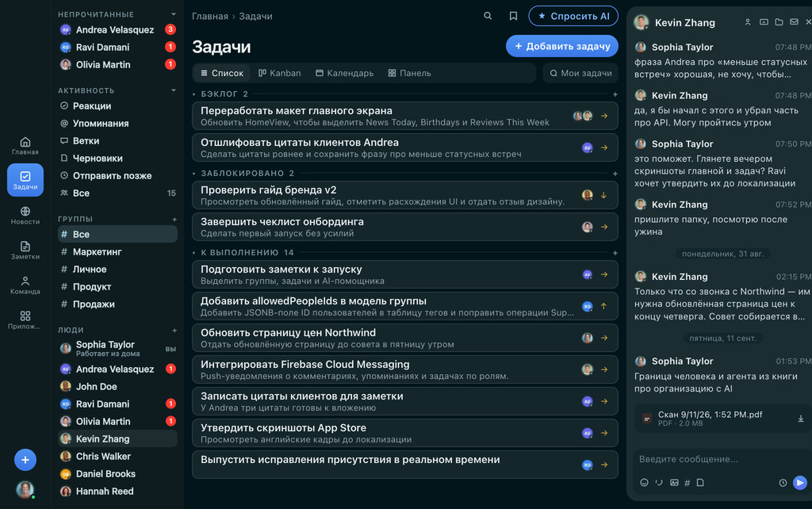Open task Интегрировать Firebase Cloud Messaging

click(405, 369)
